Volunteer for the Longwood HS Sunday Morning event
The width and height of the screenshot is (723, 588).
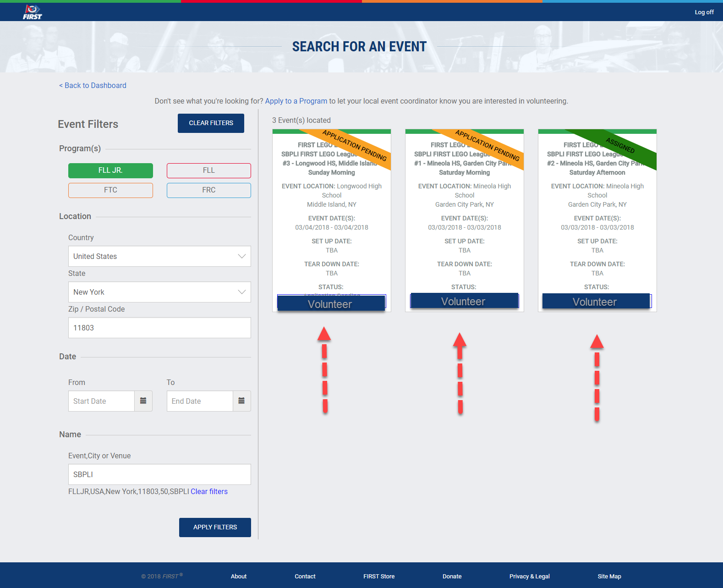pyautogui.click(x=331, y=303)
